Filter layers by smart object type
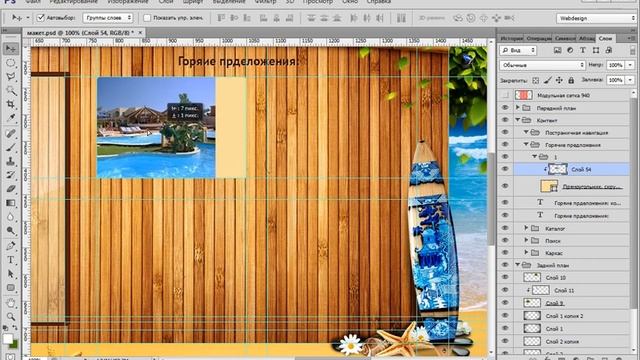Image resolution: width=640 pixels, height=360 pixels. click(609, 50)
